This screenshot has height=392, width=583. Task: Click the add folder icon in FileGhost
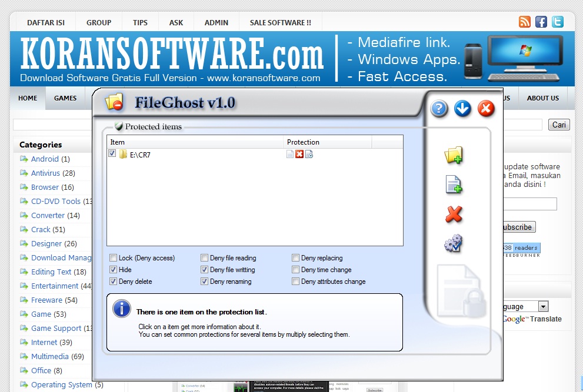click(454, 155)
